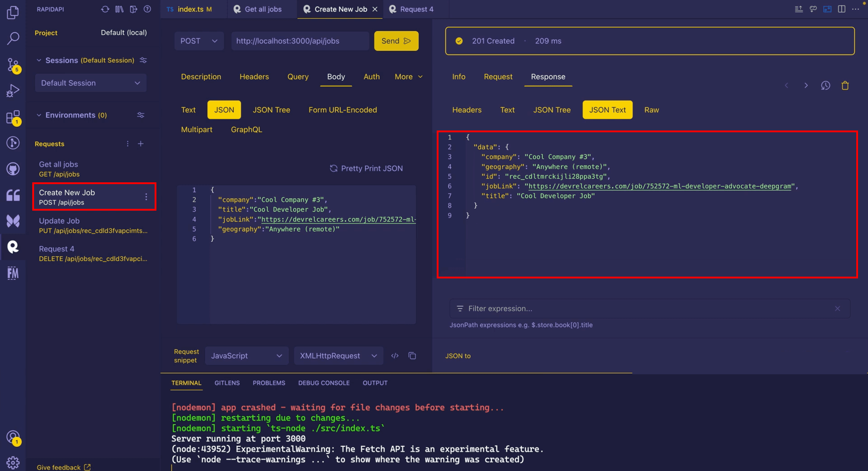Open editor more actions ellipsis
868x471 pixels.
pos(855,9)
